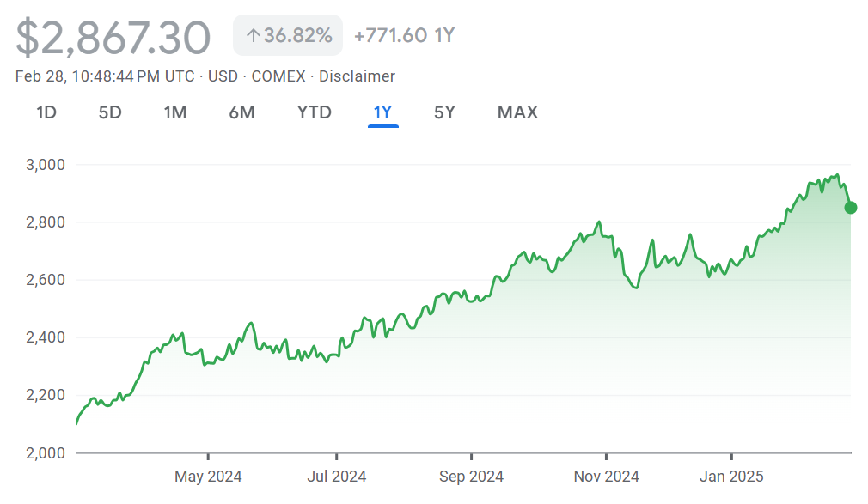The width and height of the screenshot is (868, 504).
Task: Switch chart to 6M range
Action: 241,112
